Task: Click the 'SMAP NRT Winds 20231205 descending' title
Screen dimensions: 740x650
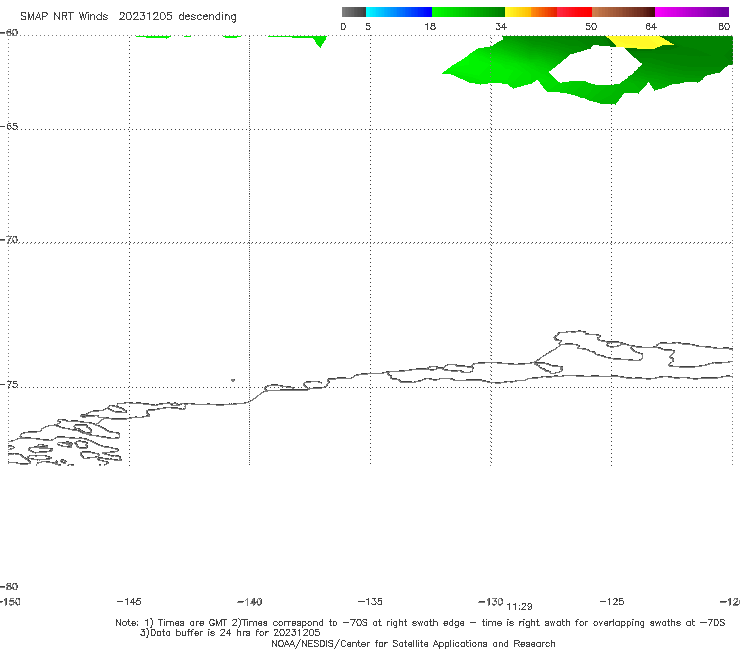Action: [x=128, y=17]
